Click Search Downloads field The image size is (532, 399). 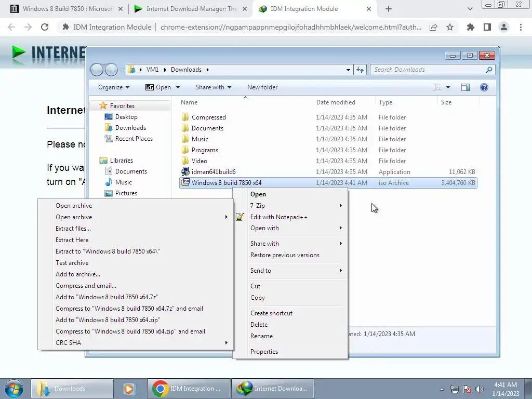[x=433, y=70]
